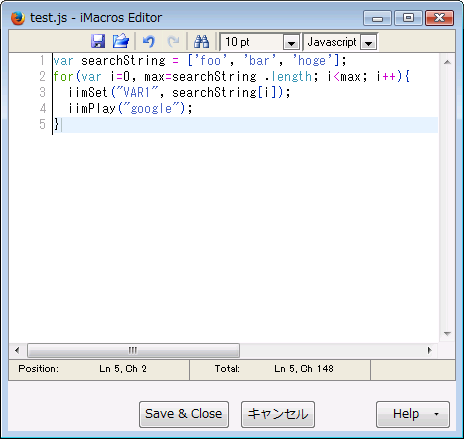This screenshot has width=464, height=439.
Task: Click the horizontal scrollbar left arrow
Action: (x=17, y=350)
